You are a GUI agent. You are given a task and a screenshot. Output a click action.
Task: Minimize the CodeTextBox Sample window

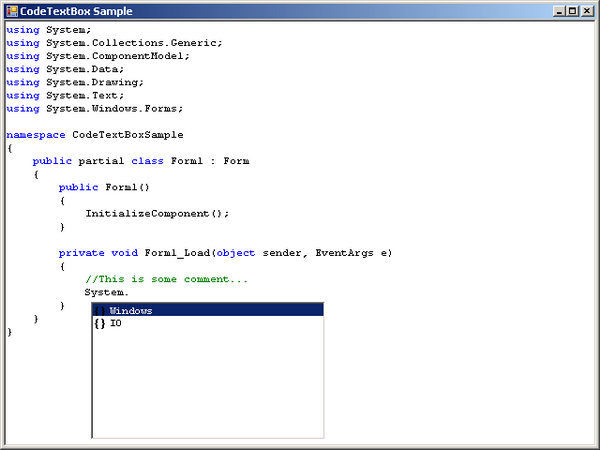pyautogui.click(x=559, y=11)
